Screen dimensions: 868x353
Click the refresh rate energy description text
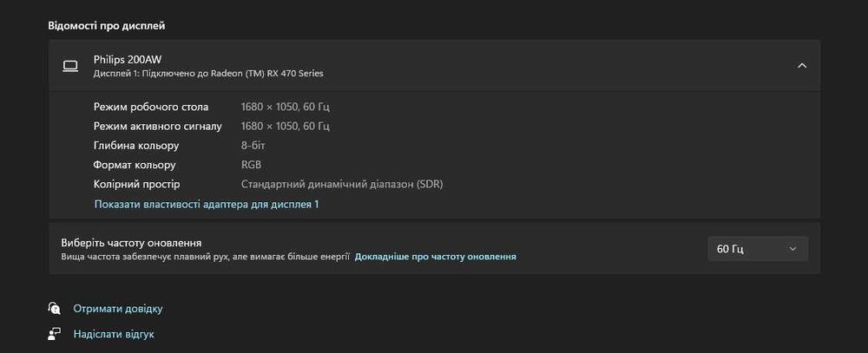[206, 257]
